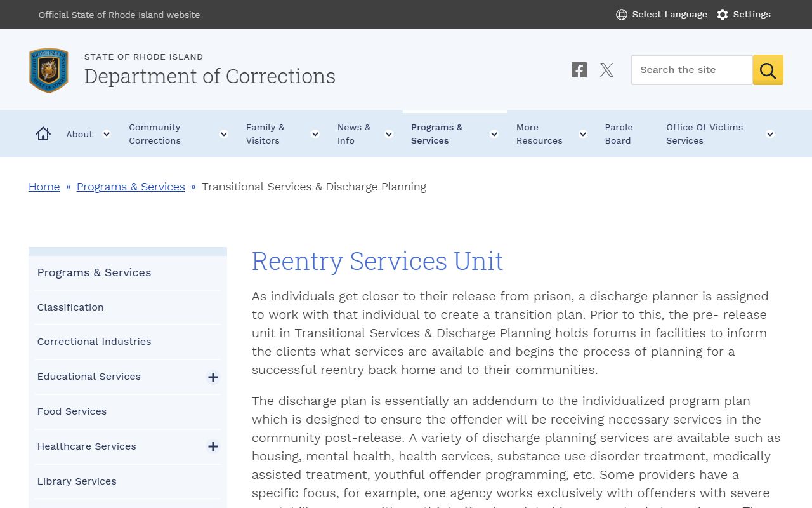Expand the Family & Visitors chevron
This screenshot has width=812, height=508.
click(315, 134)
